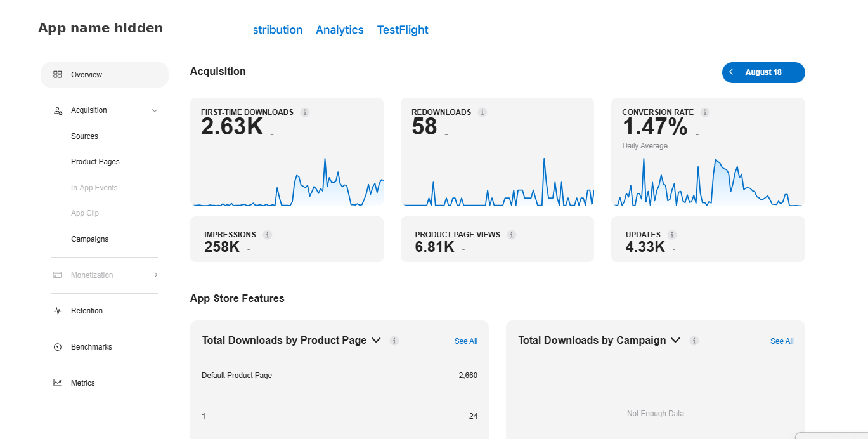Select the Analytics tab
The width and height of the screenshot is (868, 439).
tap(340, 30)
